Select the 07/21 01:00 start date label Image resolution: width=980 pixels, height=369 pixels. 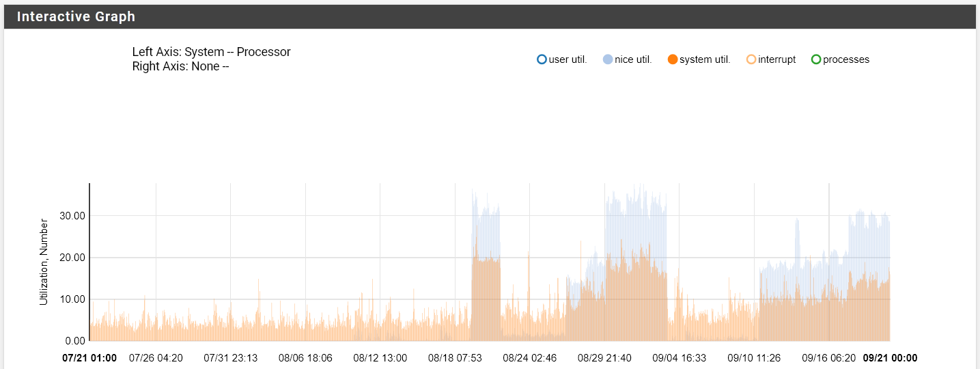[89, 357]
